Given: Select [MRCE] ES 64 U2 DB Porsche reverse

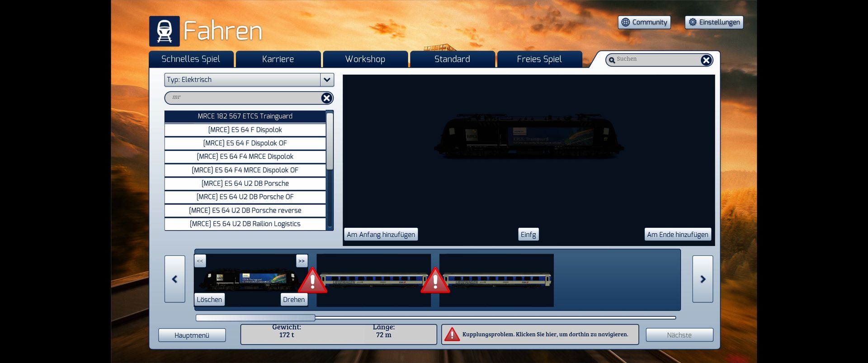Looking at the screenshot, I should click(245, 210).
